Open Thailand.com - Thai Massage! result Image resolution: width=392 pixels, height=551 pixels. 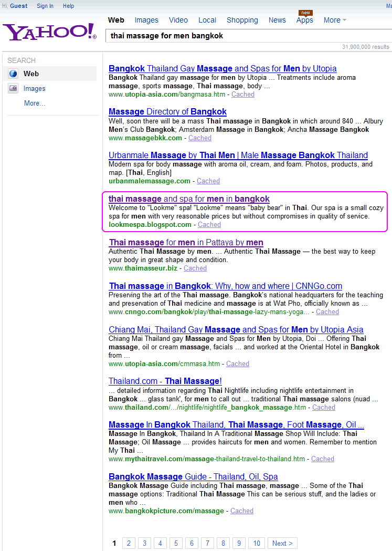pos(165,381)
